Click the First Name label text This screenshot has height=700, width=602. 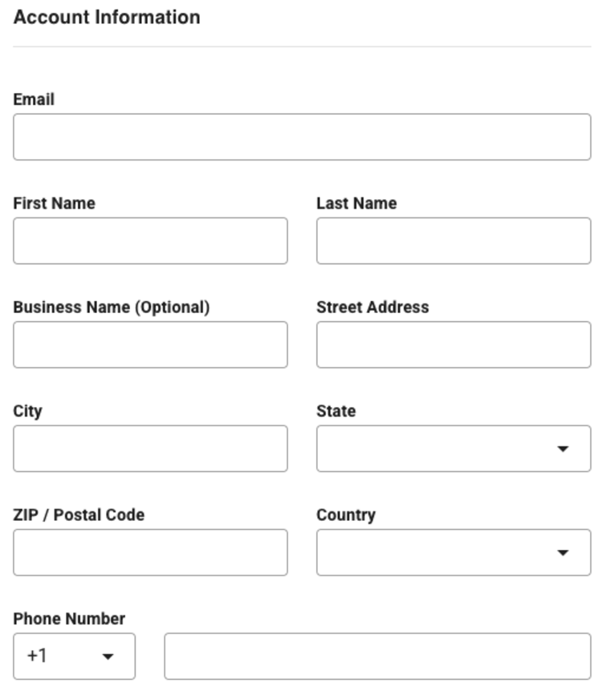coord(54,203)
